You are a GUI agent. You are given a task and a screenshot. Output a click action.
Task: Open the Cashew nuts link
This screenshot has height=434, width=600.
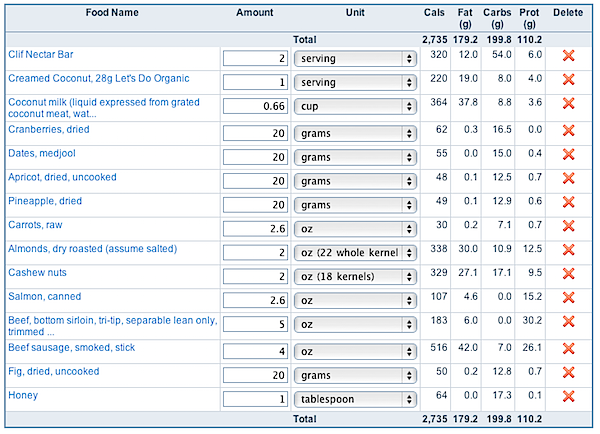pos(37,272)
